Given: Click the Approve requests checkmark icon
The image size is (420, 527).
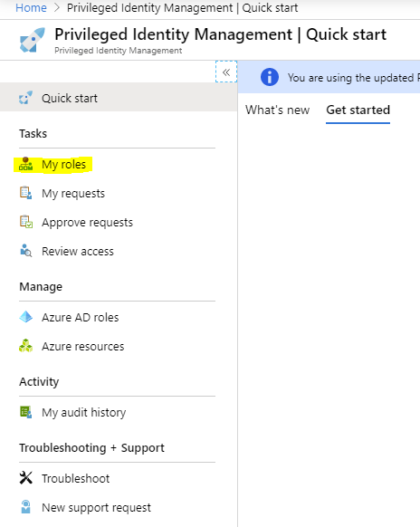Looking at the screenshot, I should pyautogui.click(x=26, y=222).
